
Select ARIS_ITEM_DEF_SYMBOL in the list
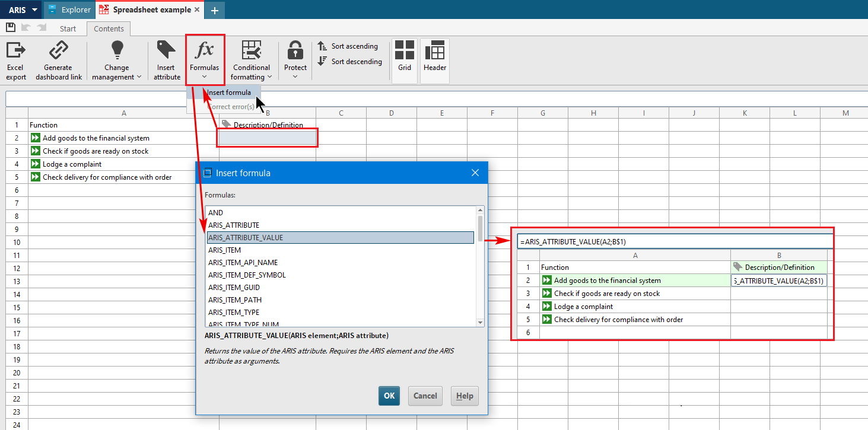[341, 275]
